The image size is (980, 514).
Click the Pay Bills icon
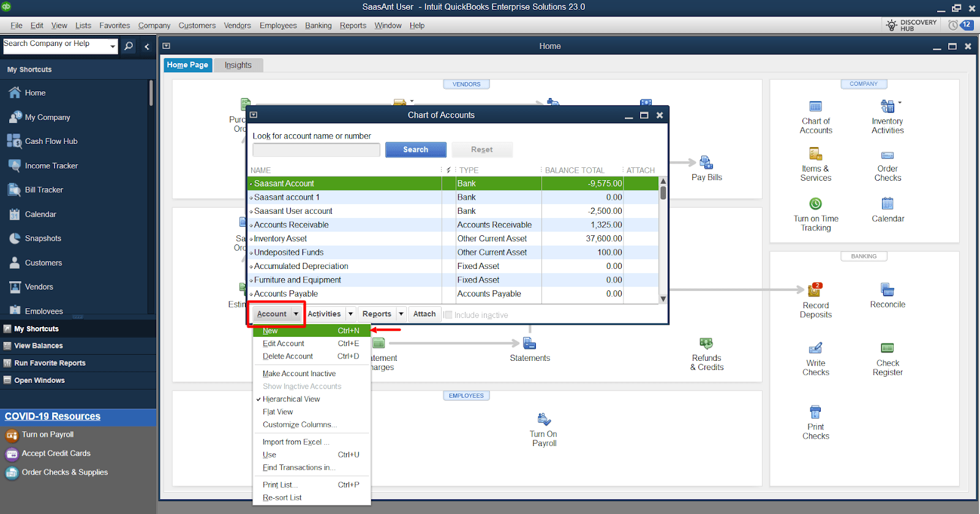[x=706, y=162]
